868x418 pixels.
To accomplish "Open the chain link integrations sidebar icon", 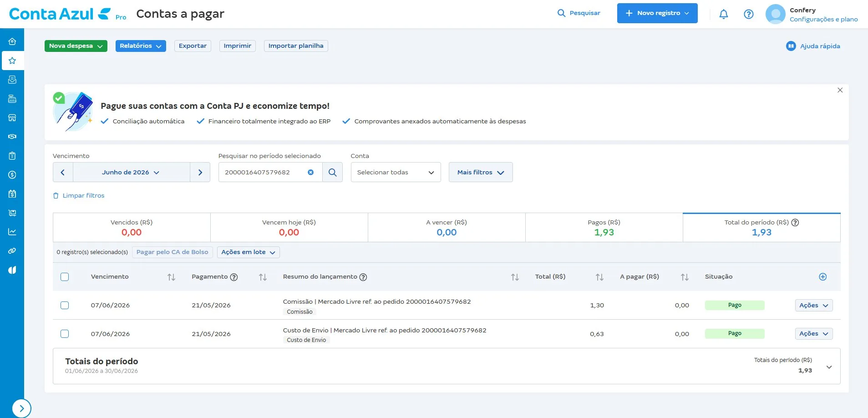I will click(12, 251).
